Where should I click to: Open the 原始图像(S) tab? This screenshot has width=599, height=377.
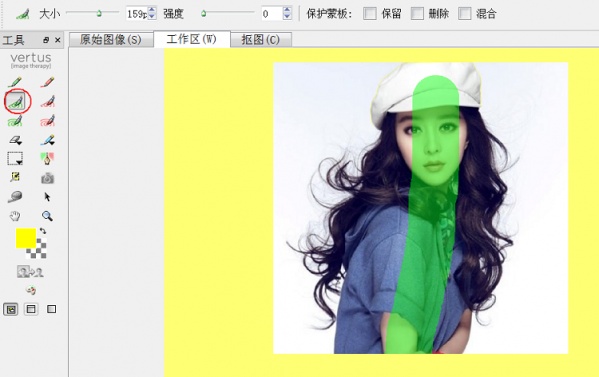111,39
